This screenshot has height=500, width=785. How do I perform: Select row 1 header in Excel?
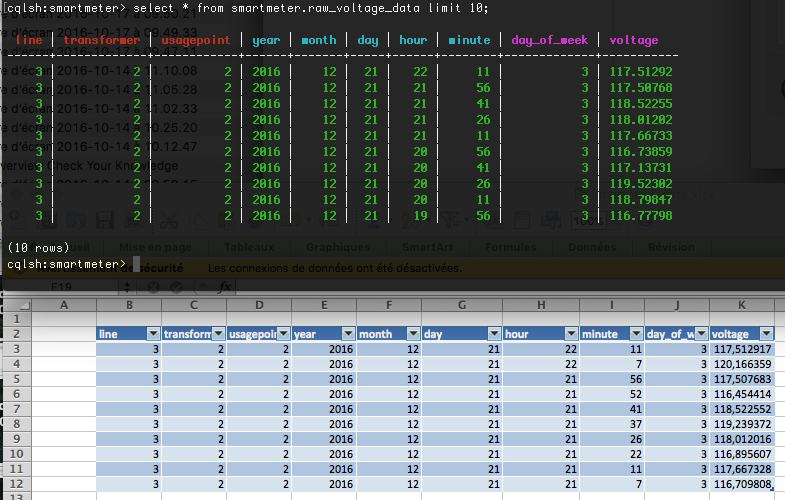point(17,319)
